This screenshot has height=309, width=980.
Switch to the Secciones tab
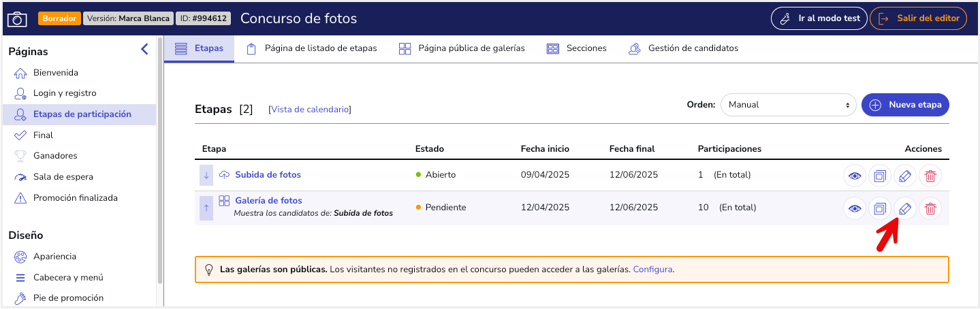click(x=576, y=48)
